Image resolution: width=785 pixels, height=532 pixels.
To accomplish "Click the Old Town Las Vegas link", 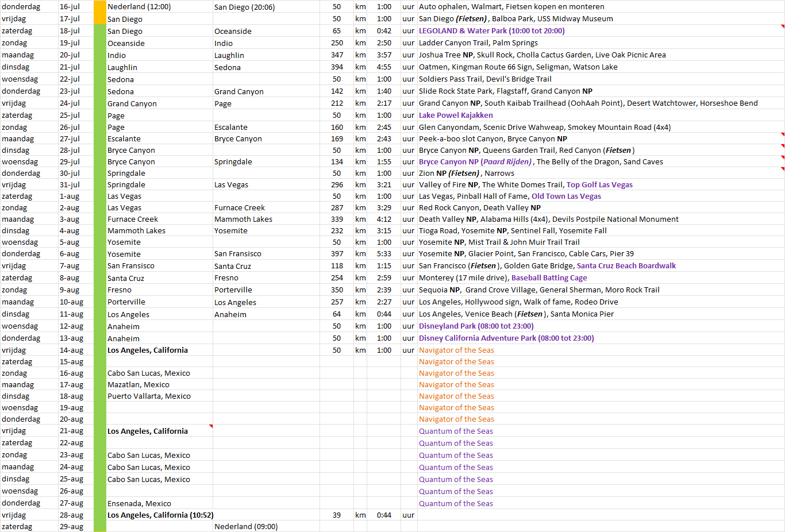I will (x=566, y=196).
